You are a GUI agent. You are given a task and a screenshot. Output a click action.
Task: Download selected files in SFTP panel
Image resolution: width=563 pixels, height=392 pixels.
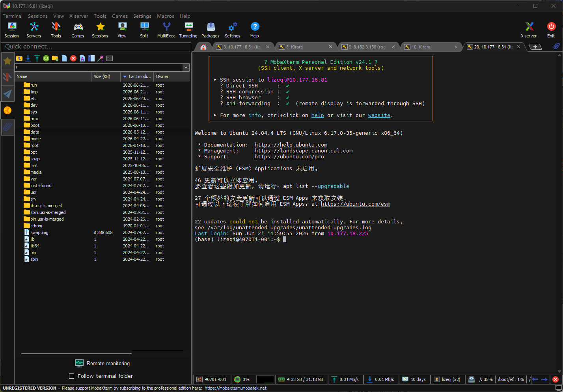[x=28, y=58]
